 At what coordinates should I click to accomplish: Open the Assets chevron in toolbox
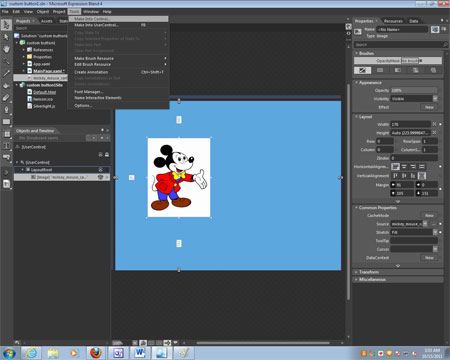coord(6,172)
